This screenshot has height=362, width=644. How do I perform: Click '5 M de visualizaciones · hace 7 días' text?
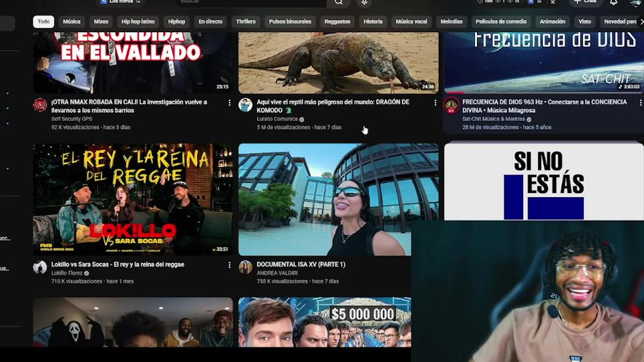pos(299,128)
